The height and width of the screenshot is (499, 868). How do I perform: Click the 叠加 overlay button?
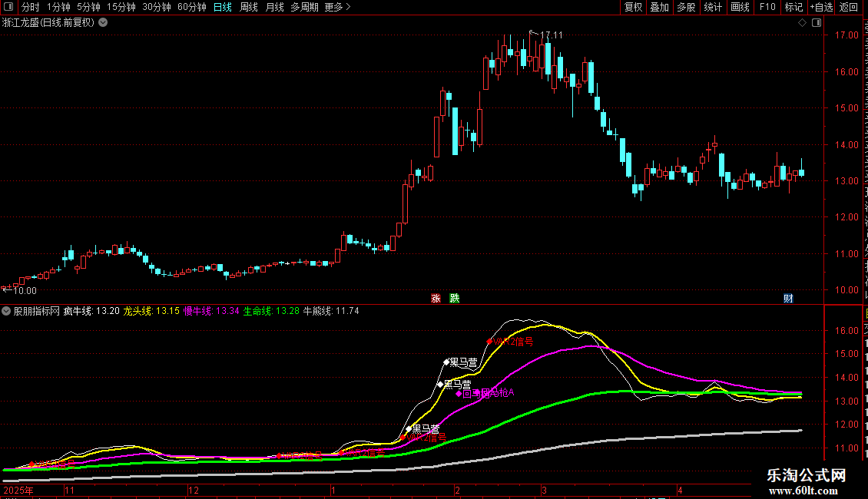pos(660,7)
